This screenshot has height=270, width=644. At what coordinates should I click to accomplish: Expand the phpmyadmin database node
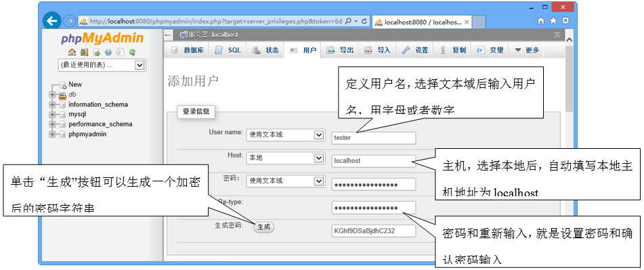pos(52,134)
